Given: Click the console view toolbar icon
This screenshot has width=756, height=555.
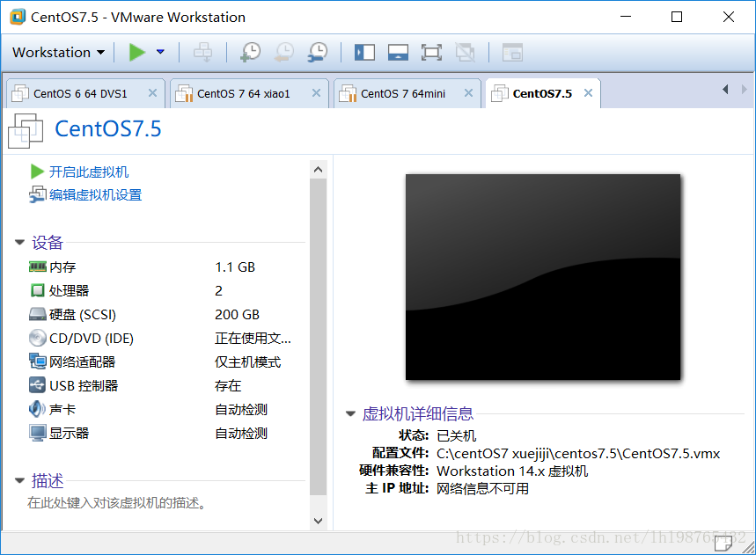Looking at the screenshot, I should click(512, 52).
